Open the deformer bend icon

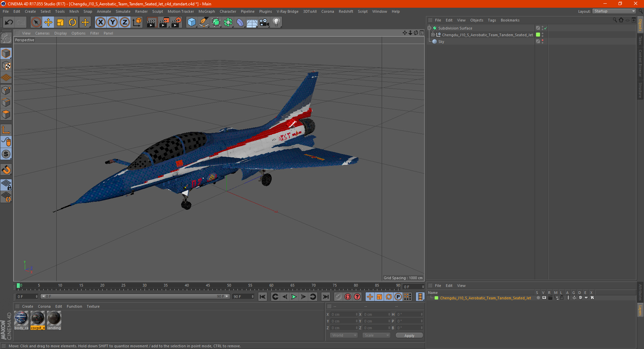(x=240, y=22)
